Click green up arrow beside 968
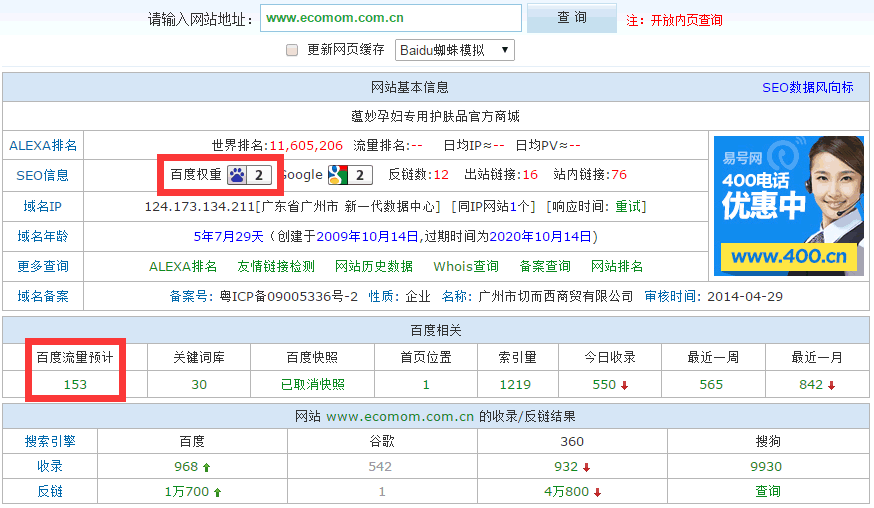This screenshot has height=508, width=874. pyautogui.click(x=206, y=467)
